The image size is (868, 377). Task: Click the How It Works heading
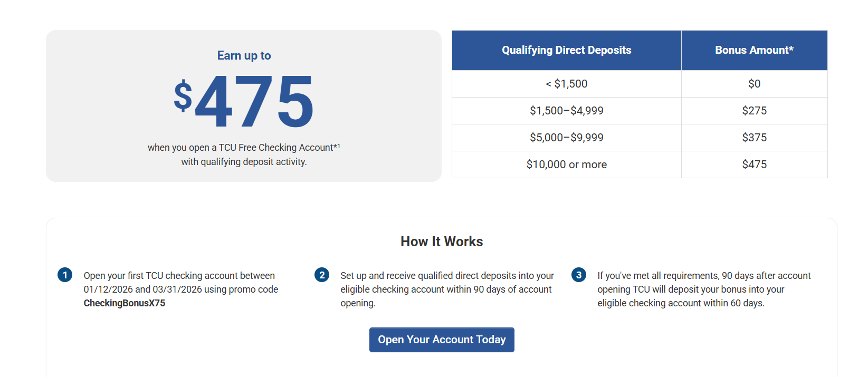442,241
